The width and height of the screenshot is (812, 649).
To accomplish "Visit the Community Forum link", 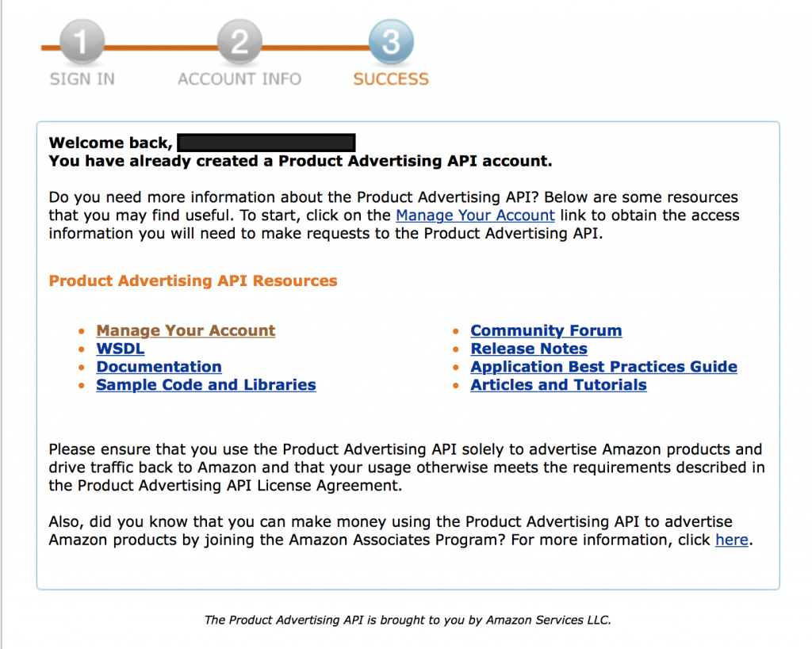I will (546, 330).
